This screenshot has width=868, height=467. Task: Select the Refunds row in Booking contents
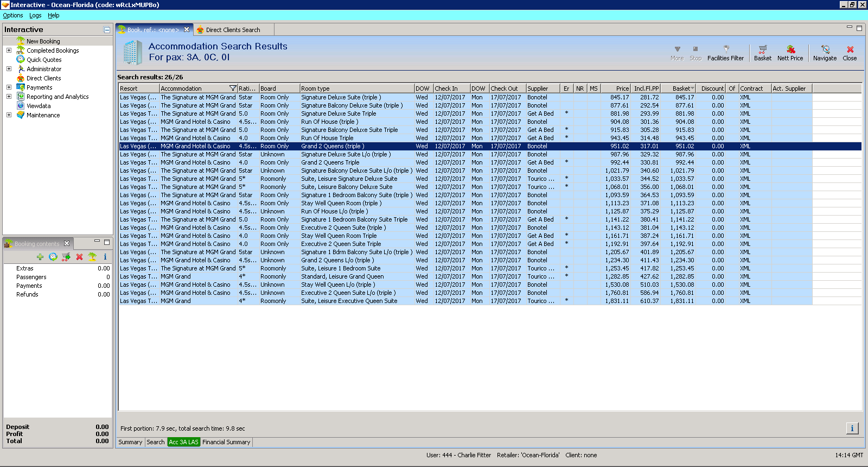coord(58,294)
